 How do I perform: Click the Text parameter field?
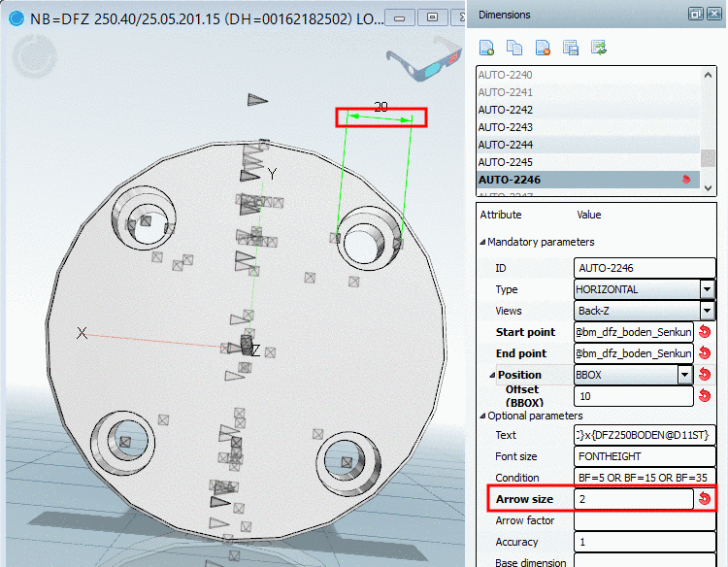645,435
